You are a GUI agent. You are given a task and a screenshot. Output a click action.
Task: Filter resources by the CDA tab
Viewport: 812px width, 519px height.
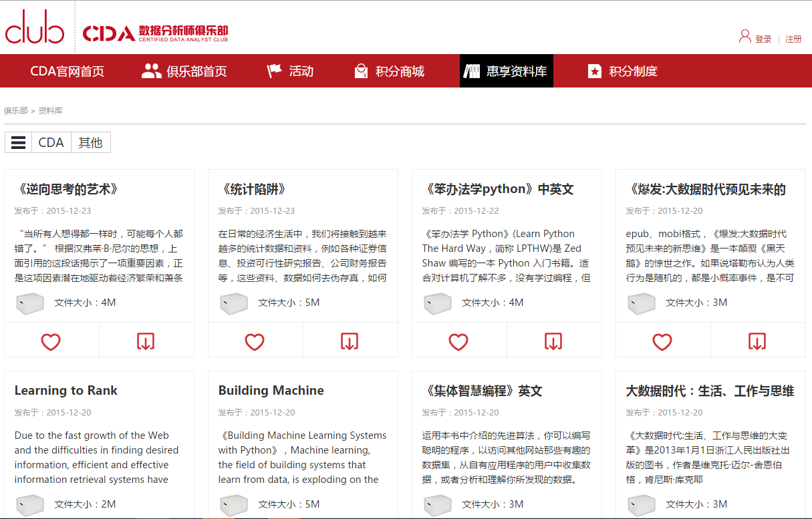click(51, 142)
